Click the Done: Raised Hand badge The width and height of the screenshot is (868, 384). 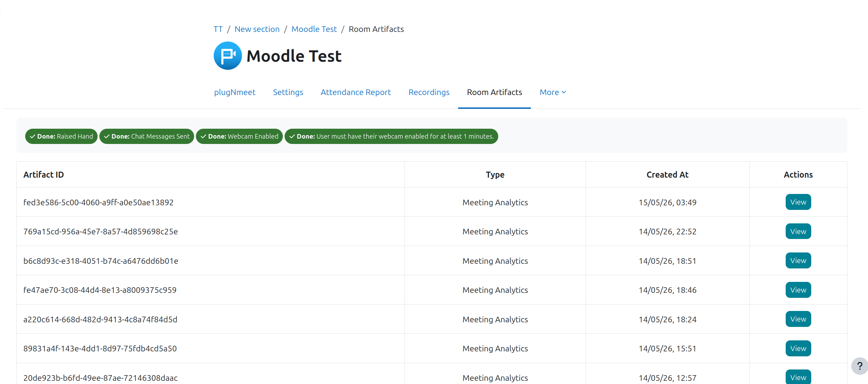(61, 136)
